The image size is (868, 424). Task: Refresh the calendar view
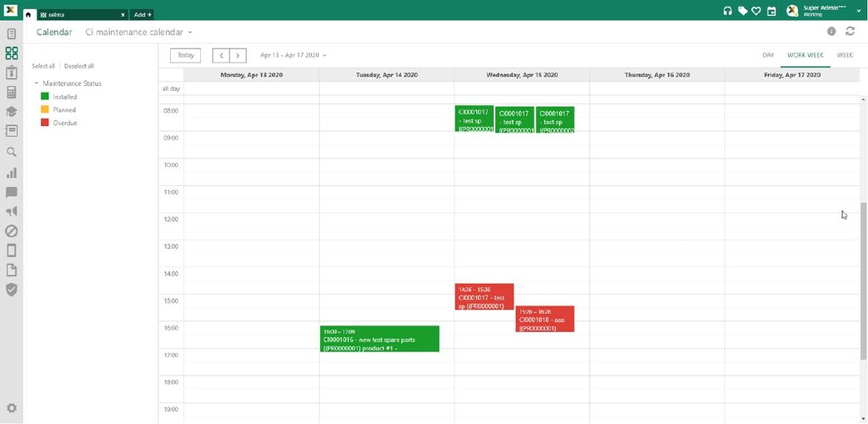click(850, 32)
